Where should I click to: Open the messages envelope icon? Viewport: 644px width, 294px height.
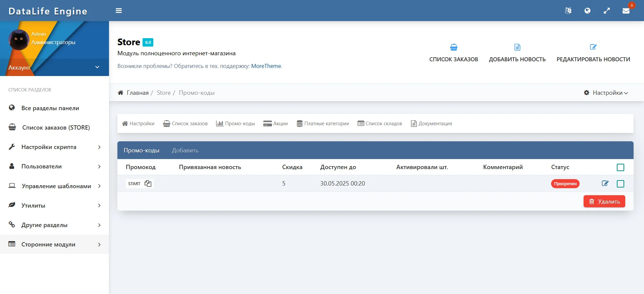coord(626,11)
